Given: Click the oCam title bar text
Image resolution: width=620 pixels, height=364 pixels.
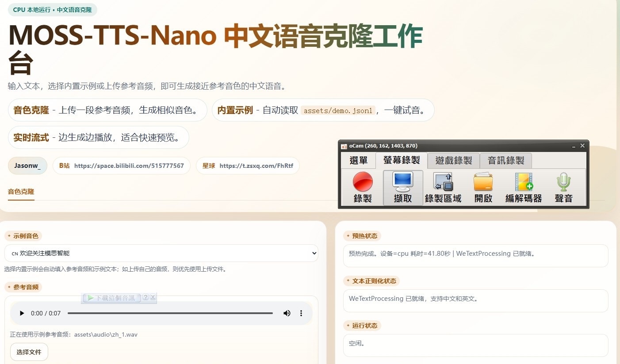Looking at the screenshot, I should pos(383,146).
